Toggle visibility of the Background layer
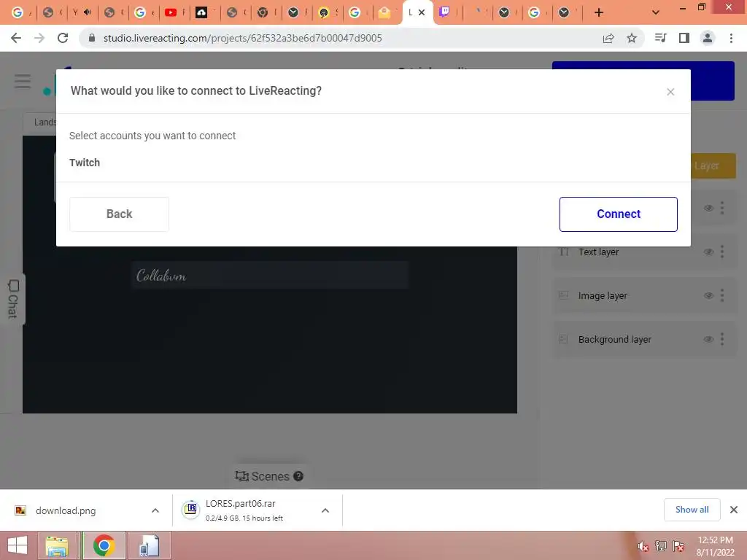 pyautogui.click(x=708, y=340)
